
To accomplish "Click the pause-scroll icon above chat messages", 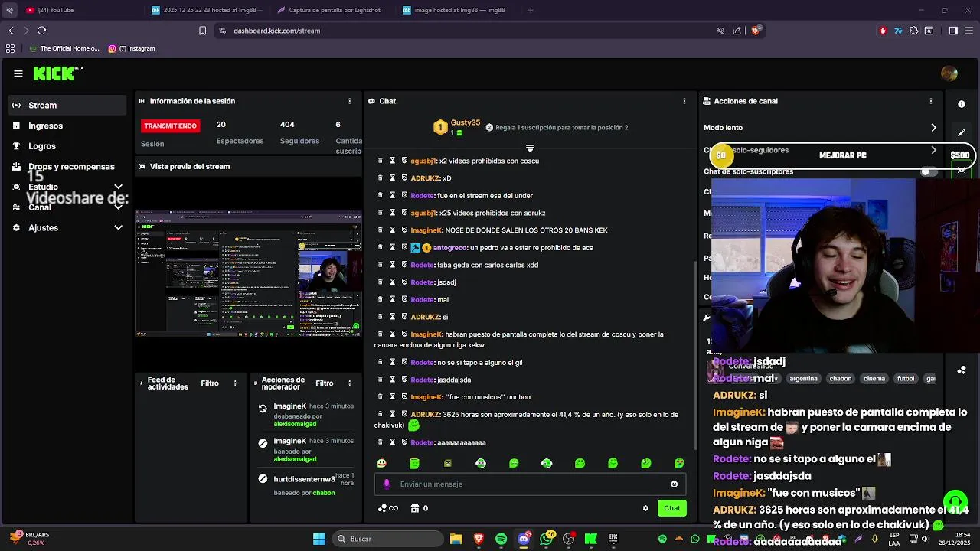I will click(530, 148).
